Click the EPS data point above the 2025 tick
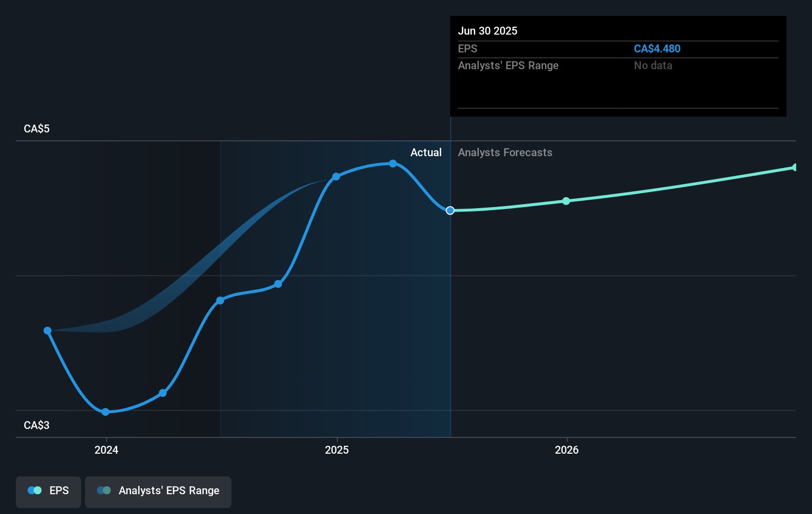 click(x=336, y=176)
